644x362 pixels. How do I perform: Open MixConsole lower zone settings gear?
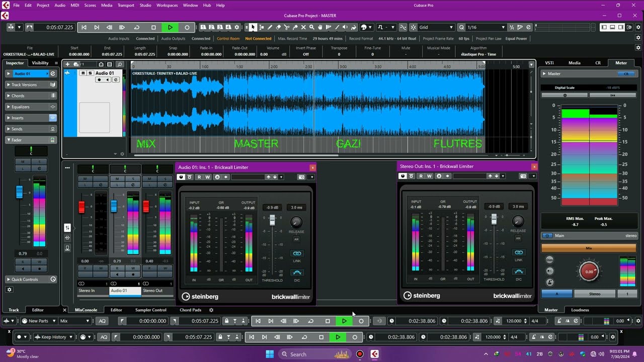click(211, 310)
